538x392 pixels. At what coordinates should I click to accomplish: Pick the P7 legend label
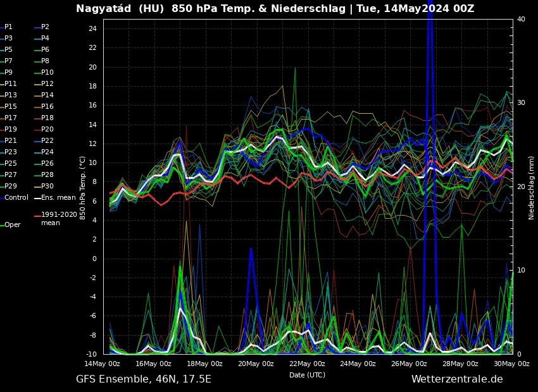click(x=8, y=61)
